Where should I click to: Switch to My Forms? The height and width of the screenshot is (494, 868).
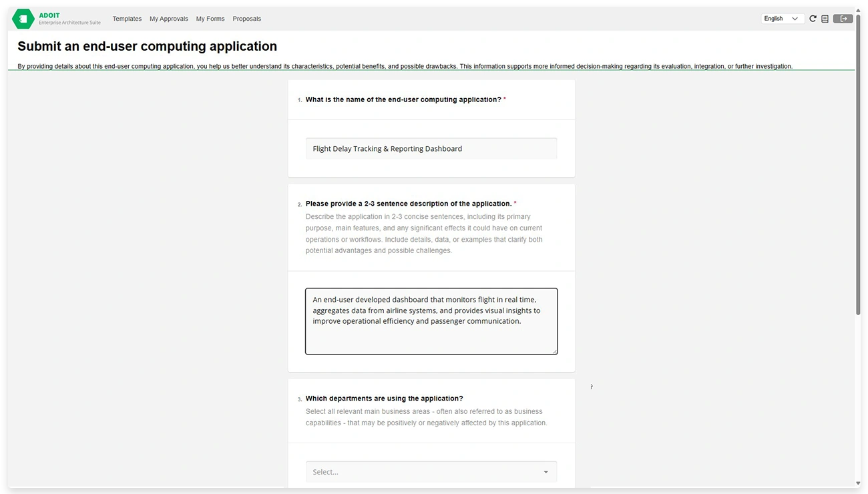(210, 19)
